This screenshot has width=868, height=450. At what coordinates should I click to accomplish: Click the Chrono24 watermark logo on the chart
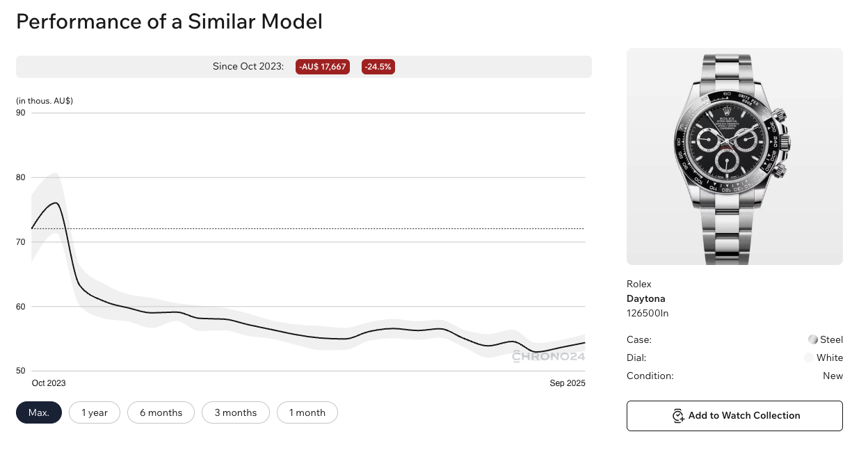tap(548, 357)
